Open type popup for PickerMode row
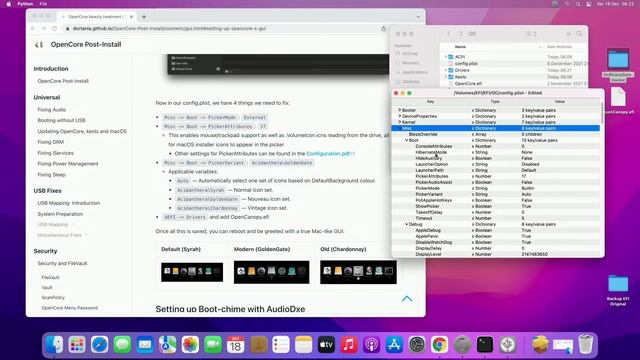Image resolution: width=640 pixels, height=360 pixels. click(473, 188)
